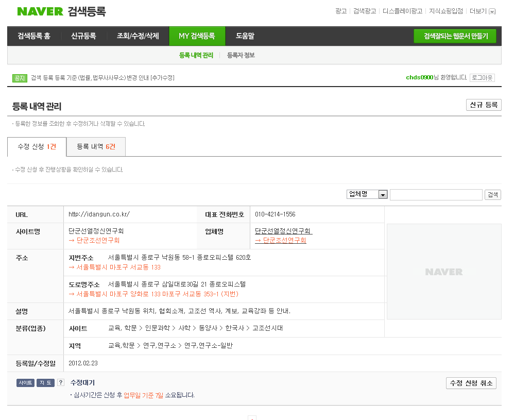Click the chds0900 username
The height and width of the screenshot is (420, 514).
point(420,77)
